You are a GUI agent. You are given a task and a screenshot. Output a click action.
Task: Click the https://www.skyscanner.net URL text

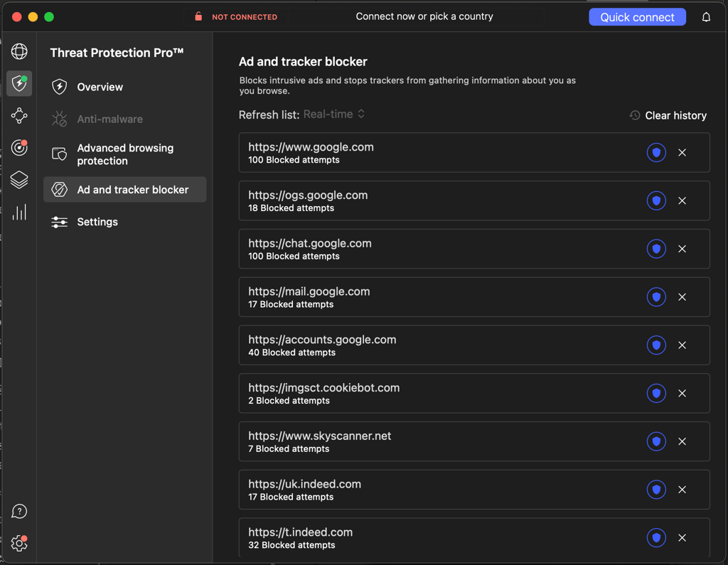319,436
